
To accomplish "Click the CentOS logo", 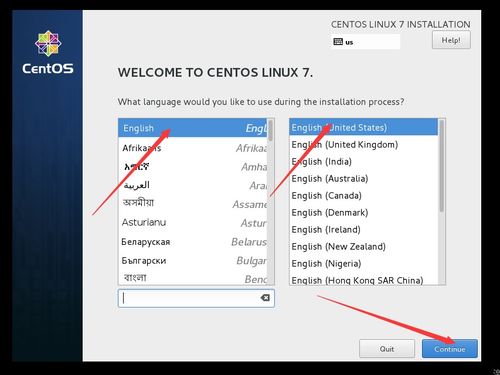I will point(48,53).
